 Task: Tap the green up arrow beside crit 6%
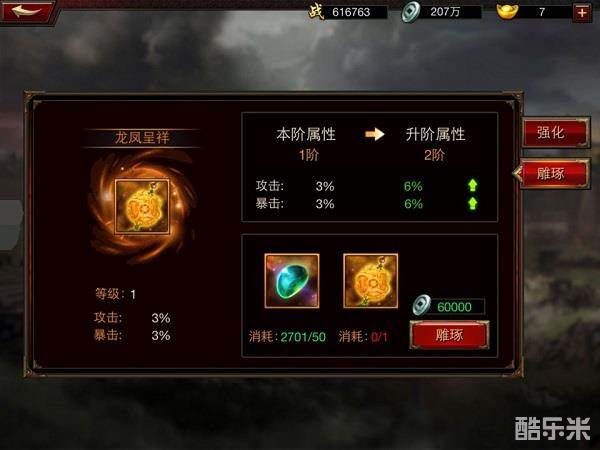tap(473, 204)
